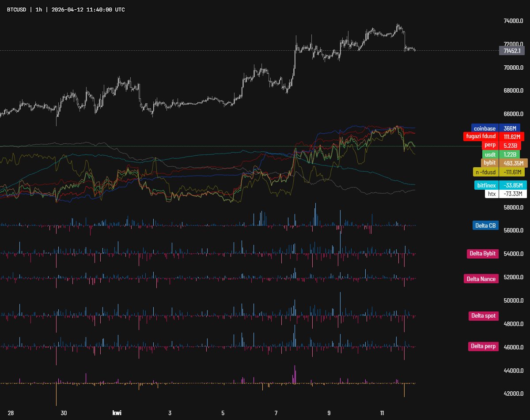Select the Delta perp indicator label

pos(483,346)
